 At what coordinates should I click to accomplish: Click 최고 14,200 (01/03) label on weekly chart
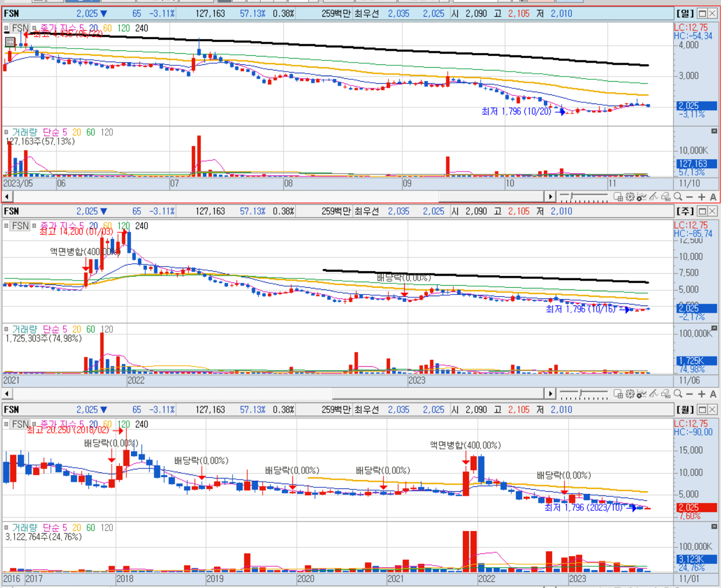coord(76,231)
